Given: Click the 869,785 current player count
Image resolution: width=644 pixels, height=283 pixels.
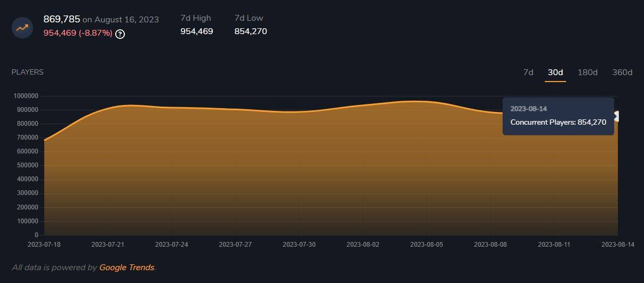Looking at the screenshot, I should coord(62,19).
